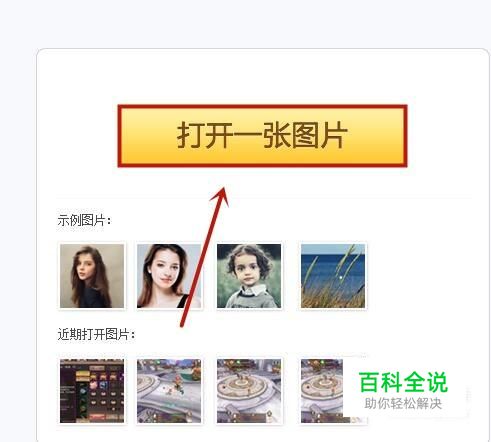Select the long-haired woman sample photo
The image size is (491, 442).
click(92, 276)
